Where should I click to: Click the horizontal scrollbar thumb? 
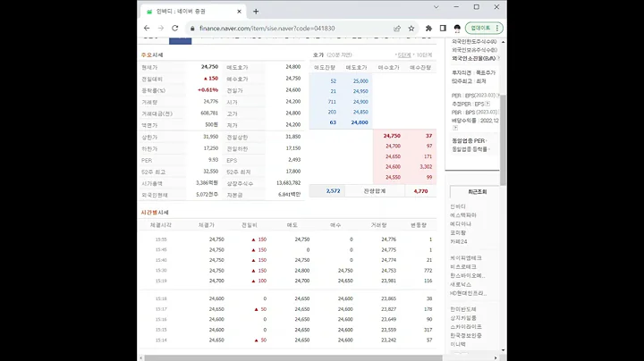click(293, 357)
